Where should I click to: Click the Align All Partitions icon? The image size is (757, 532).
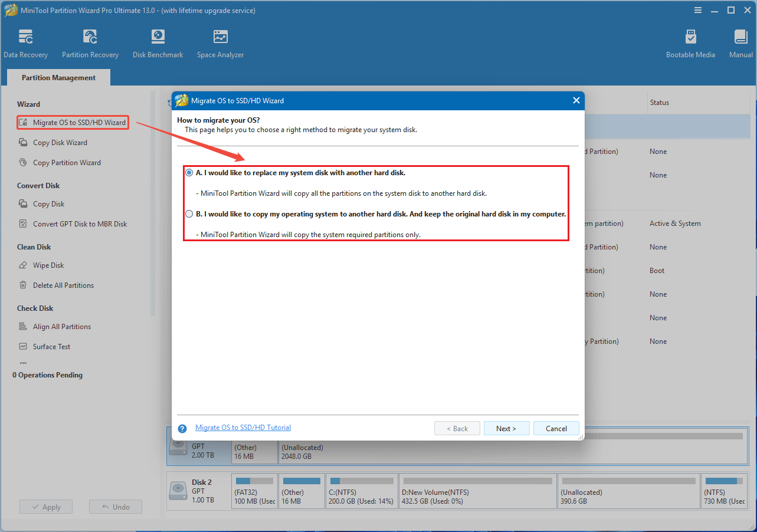click(x=23, y=327)
